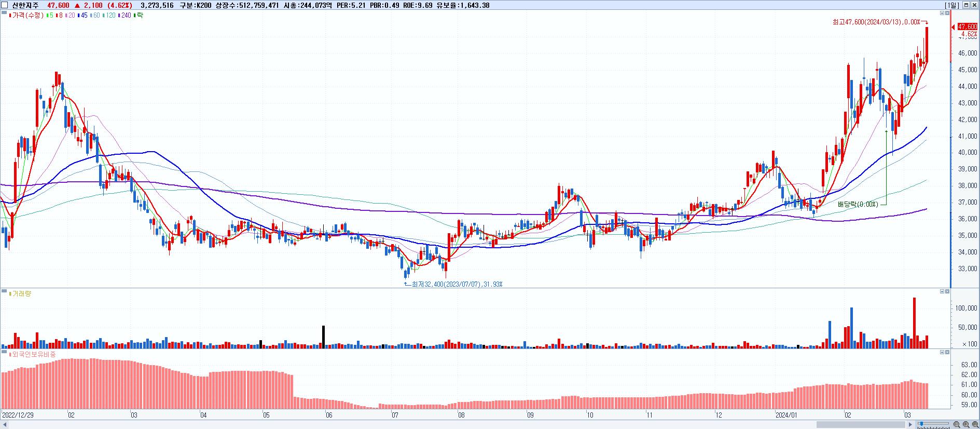Minimize the volume pane

tap(942, 291)
